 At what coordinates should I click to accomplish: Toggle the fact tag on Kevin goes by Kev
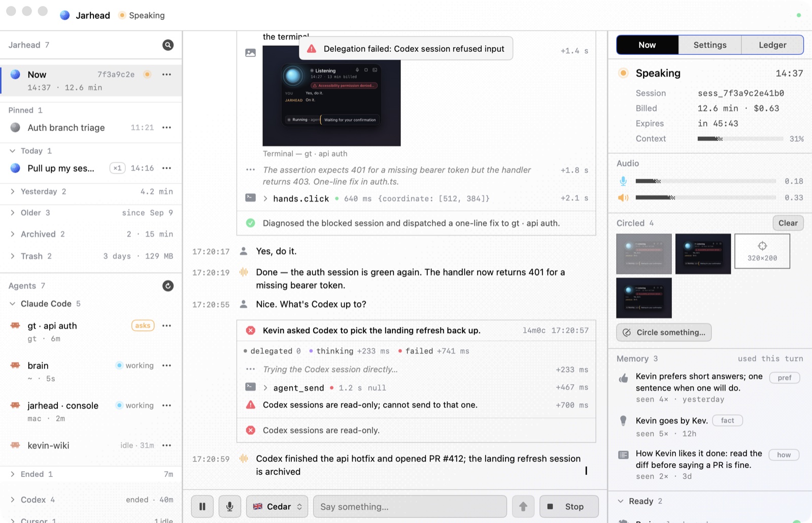(728, 420)
